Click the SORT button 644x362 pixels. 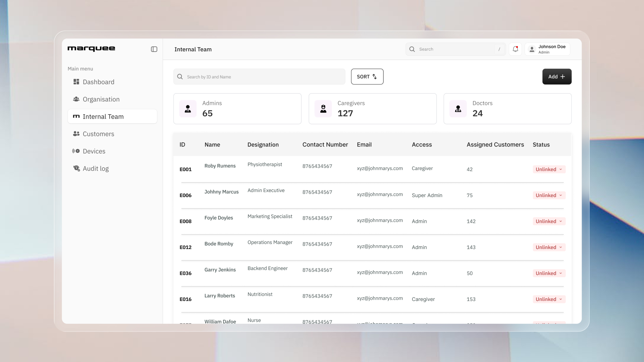pyautogui.click(x=367, y=77)
